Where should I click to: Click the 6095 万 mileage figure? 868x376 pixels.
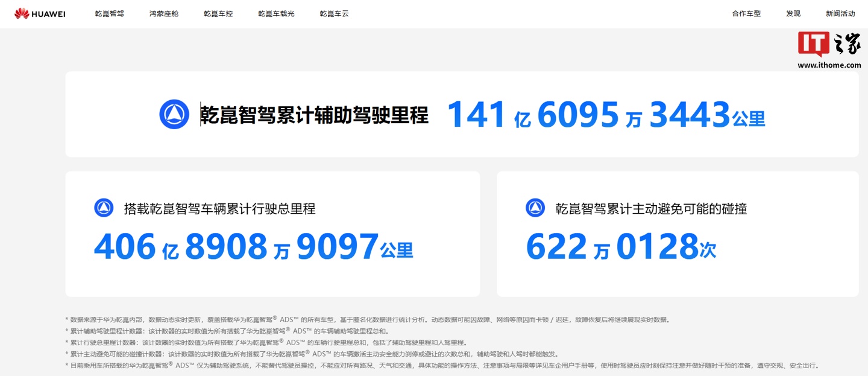(x=589, y=115)
